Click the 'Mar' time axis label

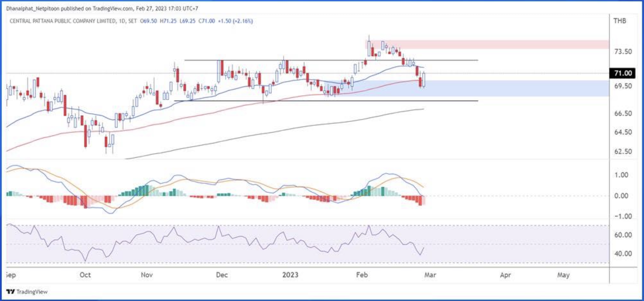point(430,275)
